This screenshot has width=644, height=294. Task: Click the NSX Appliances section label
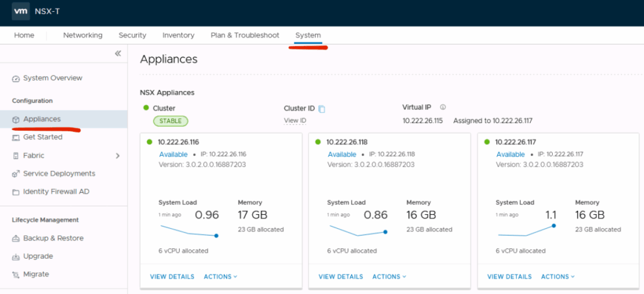167,93
